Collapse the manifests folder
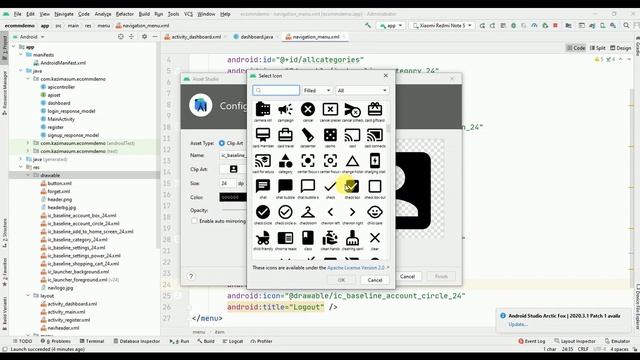This screenshot has width=640, height=360. click(21, 55)
